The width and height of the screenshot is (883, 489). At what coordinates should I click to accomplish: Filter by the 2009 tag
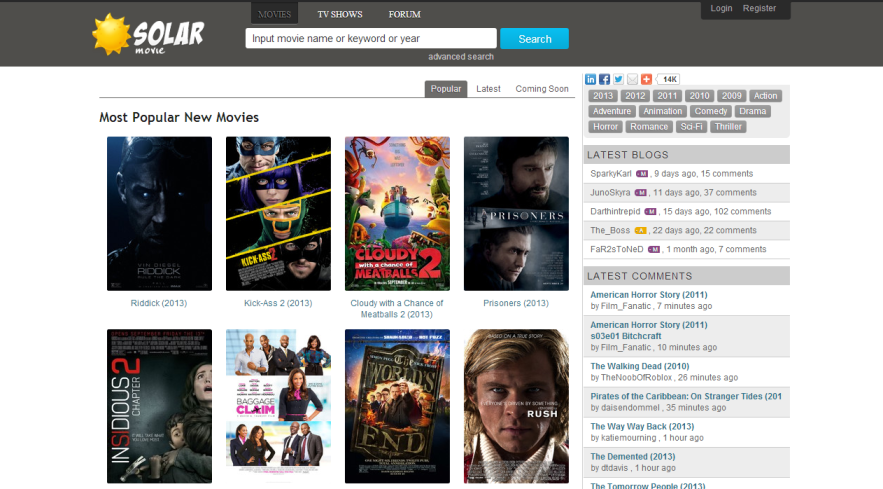pos(732,96)
